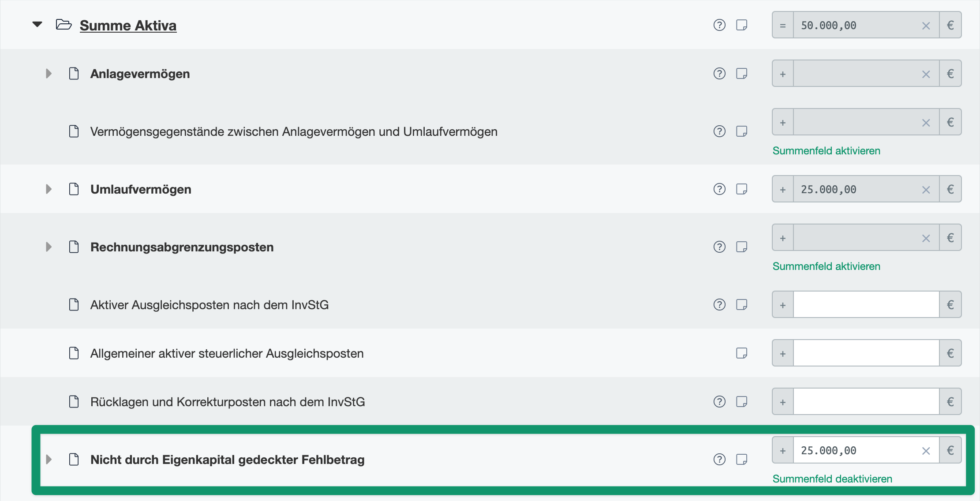Open help for Summe Aktiva
The image size is (980, 501).
(719, 25)
